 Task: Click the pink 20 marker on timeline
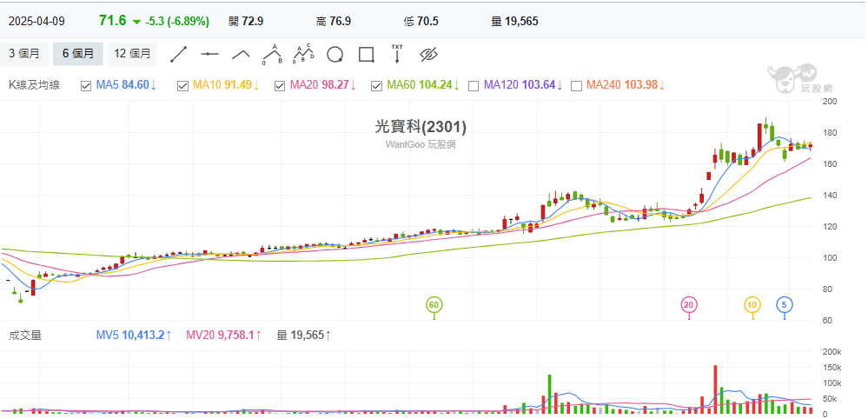coord(689,304)
